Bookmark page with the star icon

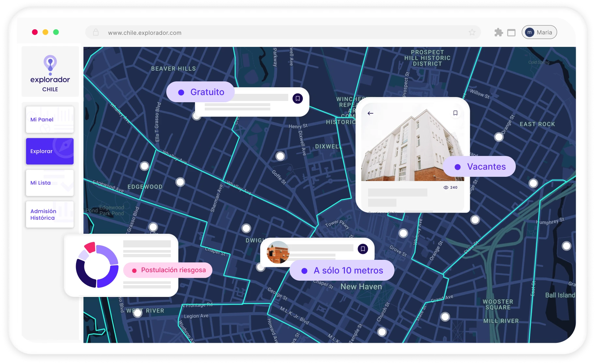[472, 32]
